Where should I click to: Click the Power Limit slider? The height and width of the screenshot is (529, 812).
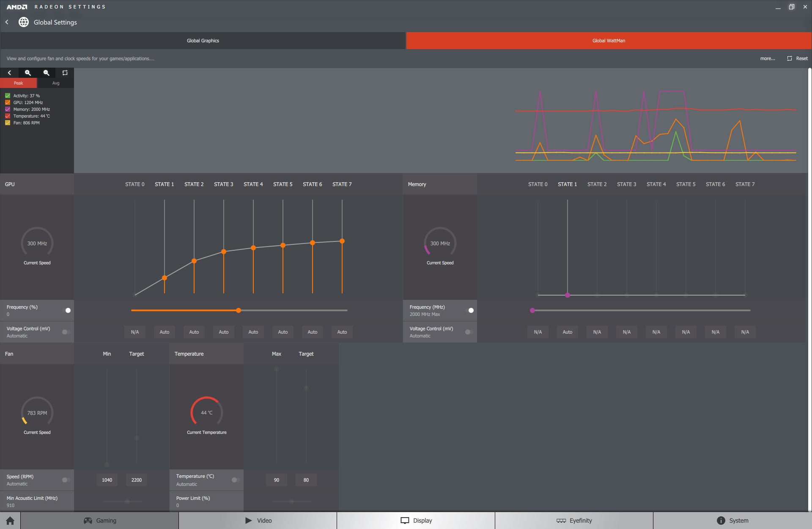point(292,502)
